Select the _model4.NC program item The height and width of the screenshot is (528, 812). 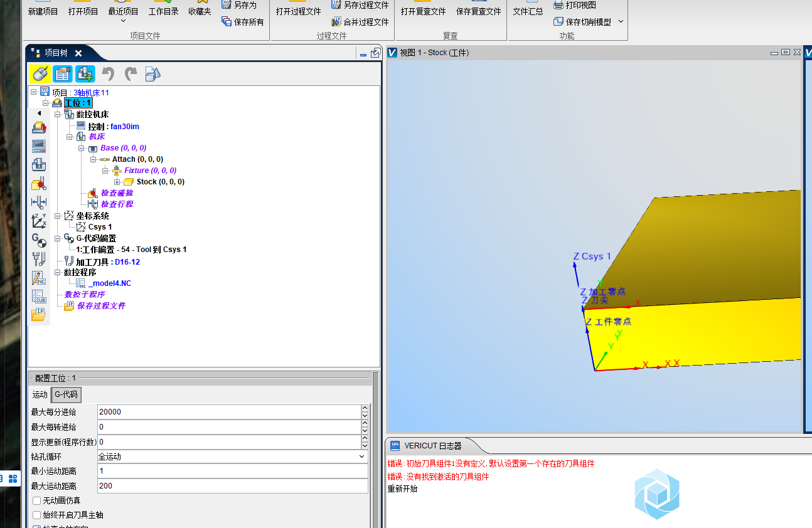coord(110,283)
